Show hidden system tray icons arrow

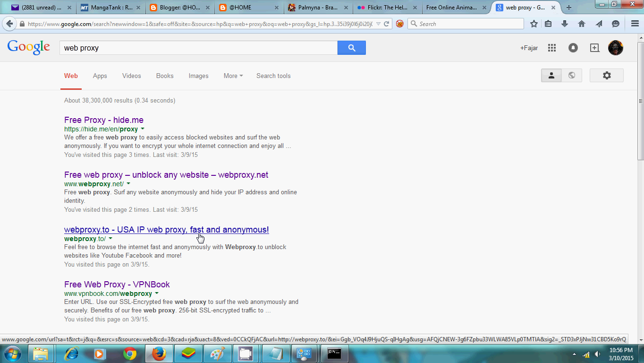pyautogui.click(x=575, y=354)
